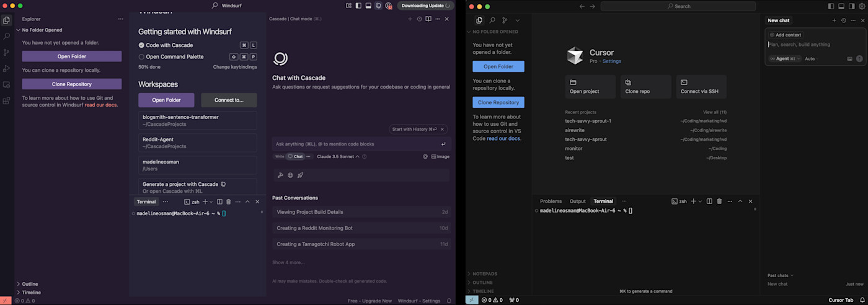
Task: Select the Code with Cascade checklist item
Action: tap(166, 45)
